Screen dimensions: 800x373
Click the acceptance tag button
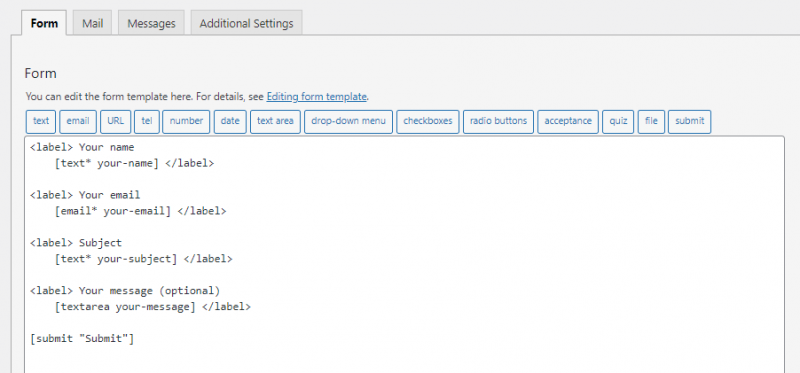pos(568,121)
